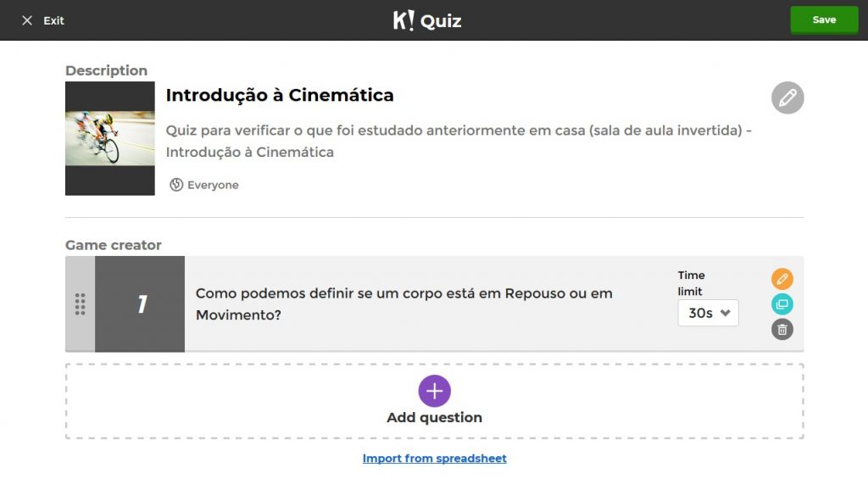Click the Everyone visibility label
868x501 pixels.
(213, 185)
